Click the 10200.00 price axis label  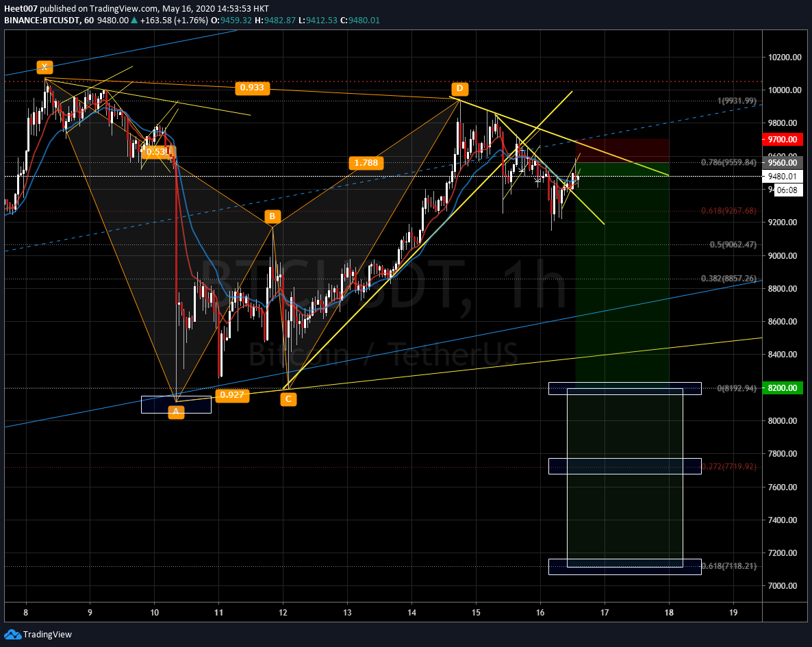click(x=785, y=57)
